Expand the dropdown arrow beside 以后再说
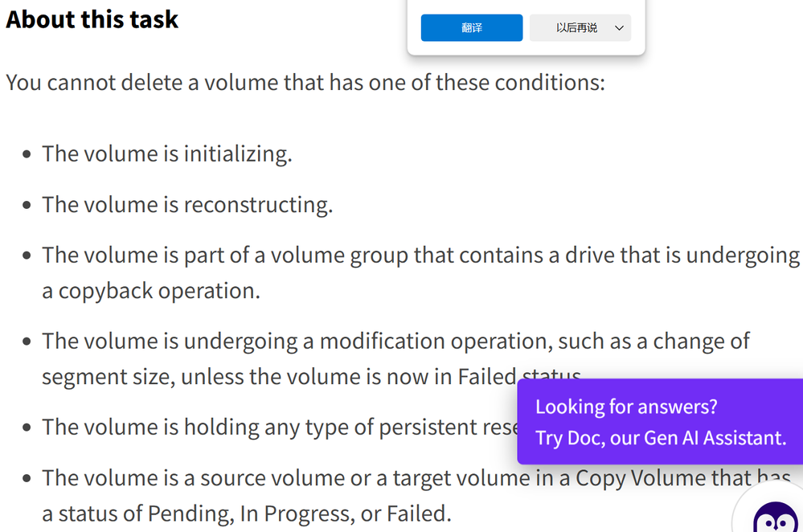This screenshot has width=803, height=532. pyautogui.click(x=619, y=28)
